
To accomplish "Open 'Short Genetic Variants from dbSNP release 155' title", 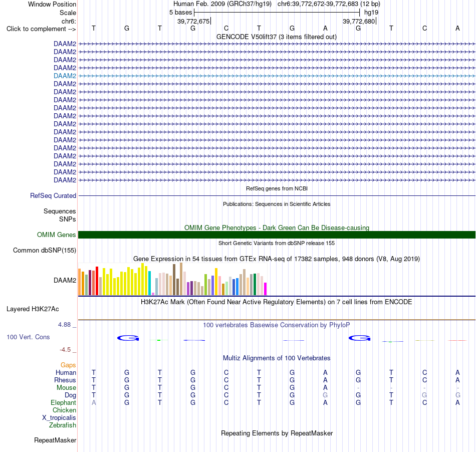I will [x=277, y=243].
